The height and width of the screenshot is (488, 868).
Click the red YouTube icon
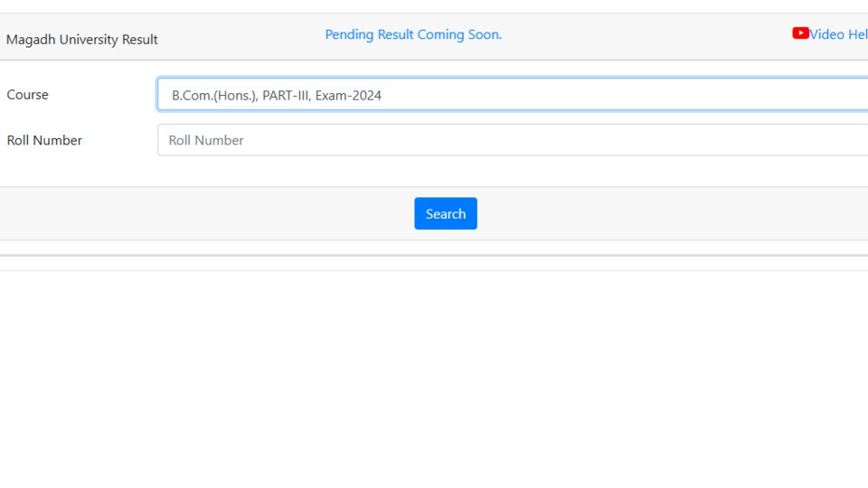800,33
